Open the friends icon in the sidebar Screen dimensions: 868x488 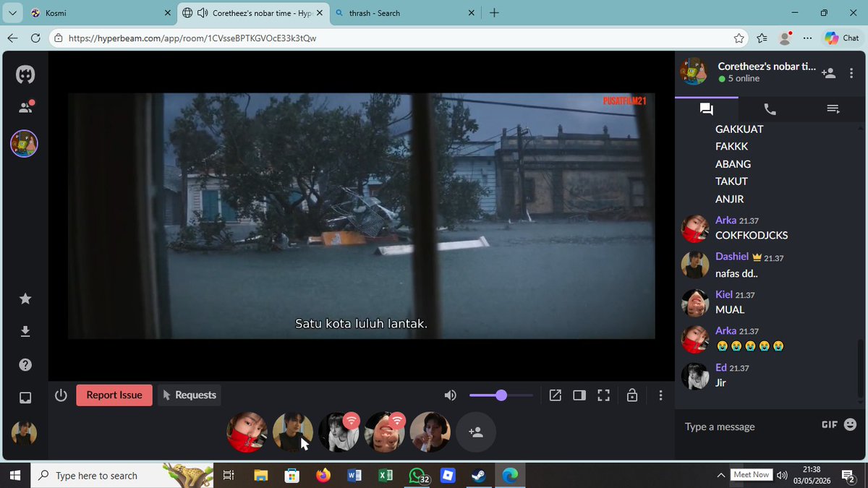click(x=26, y=107)
